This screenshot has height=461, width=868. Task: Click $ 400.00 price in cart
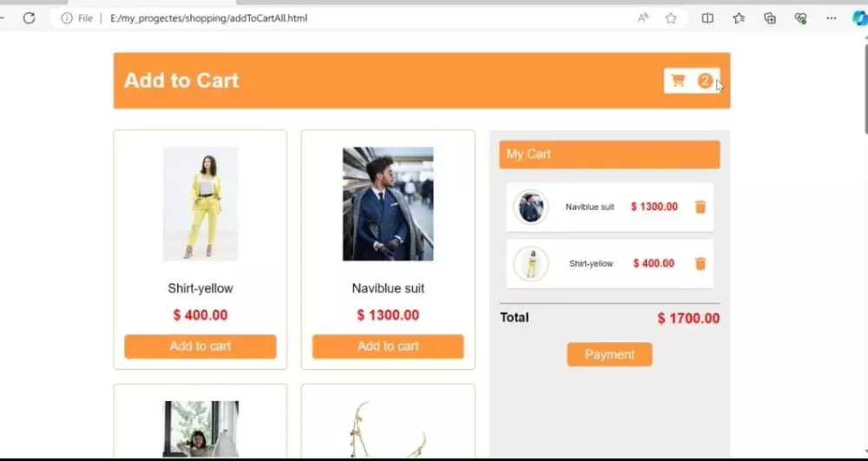click(654, 263)
